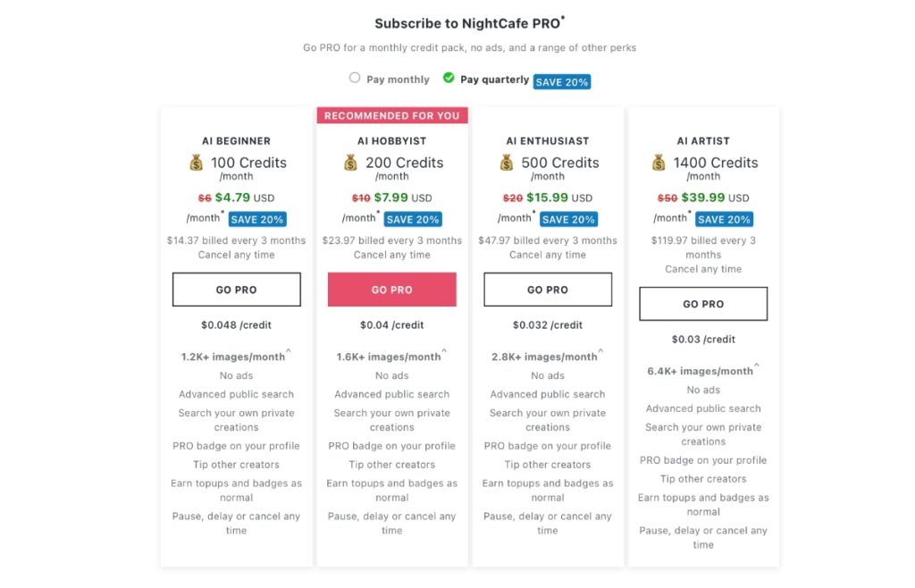Click the money bag icon for AI Artist
Screen dimensions: 915x588
coord(659,163)
